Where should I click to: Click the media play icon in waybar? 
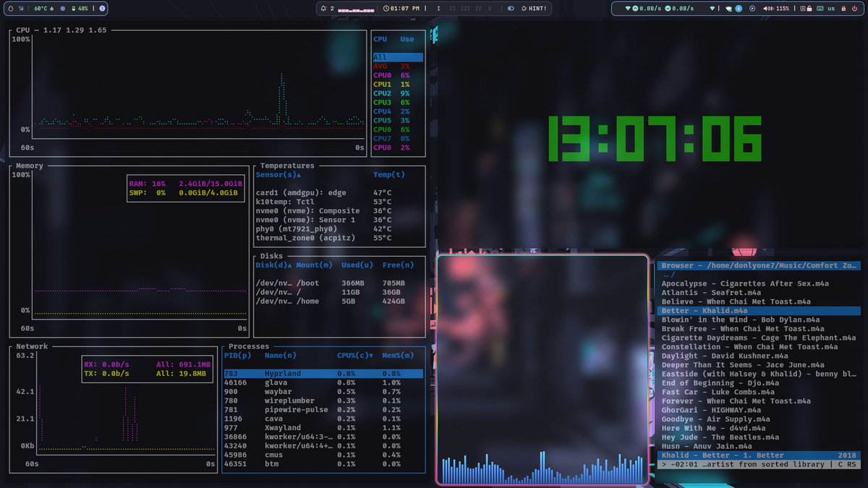752,9
